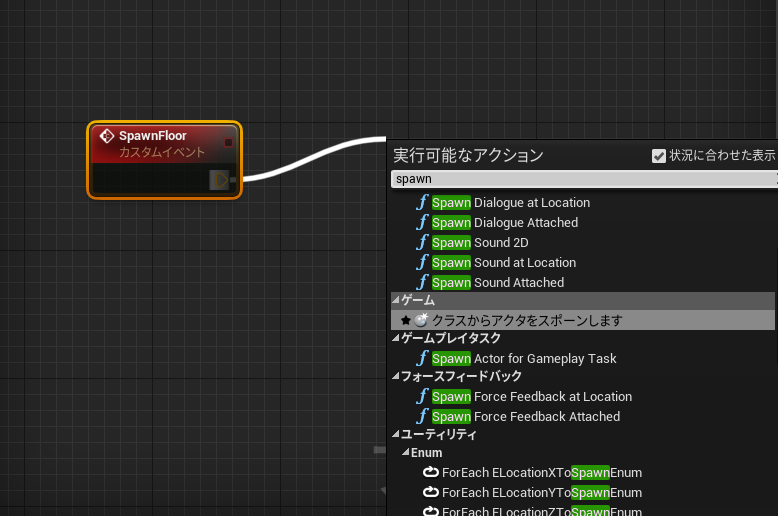Click spawn-actor icon beside クラスからアクタをスポーンします
778x516 pixels.
421,320
